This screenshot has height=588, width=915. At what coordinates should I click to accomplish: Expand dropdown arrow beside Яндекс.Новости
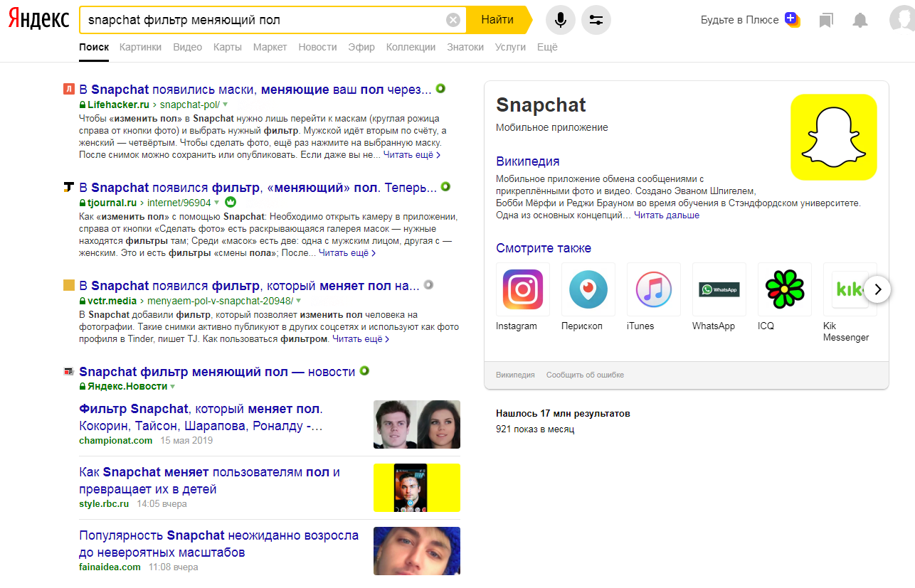pyautogui.click(x=173, y=387)
